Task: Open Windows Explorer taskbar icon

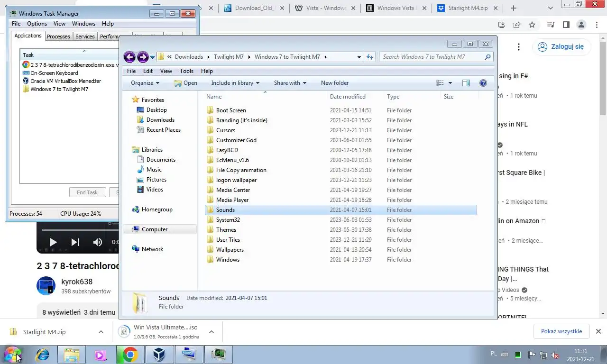Action: [x=72, y=354]
